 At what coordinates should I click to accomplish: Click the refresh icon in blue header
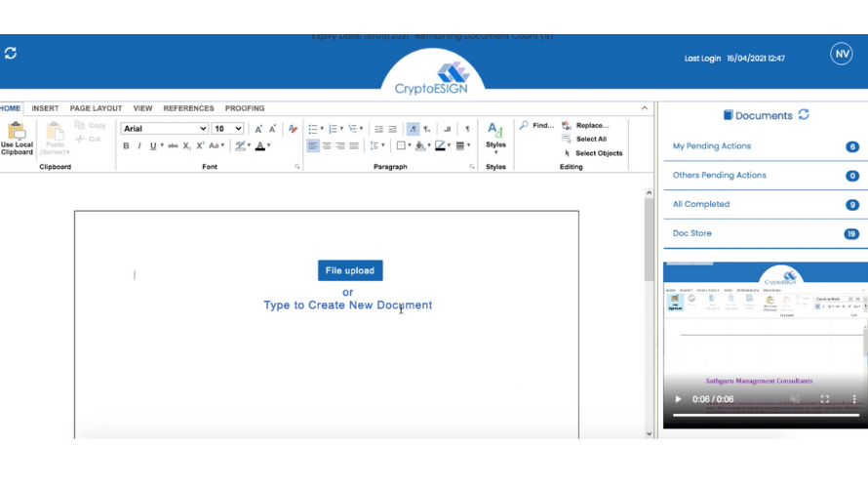click(x=11, y=54)
